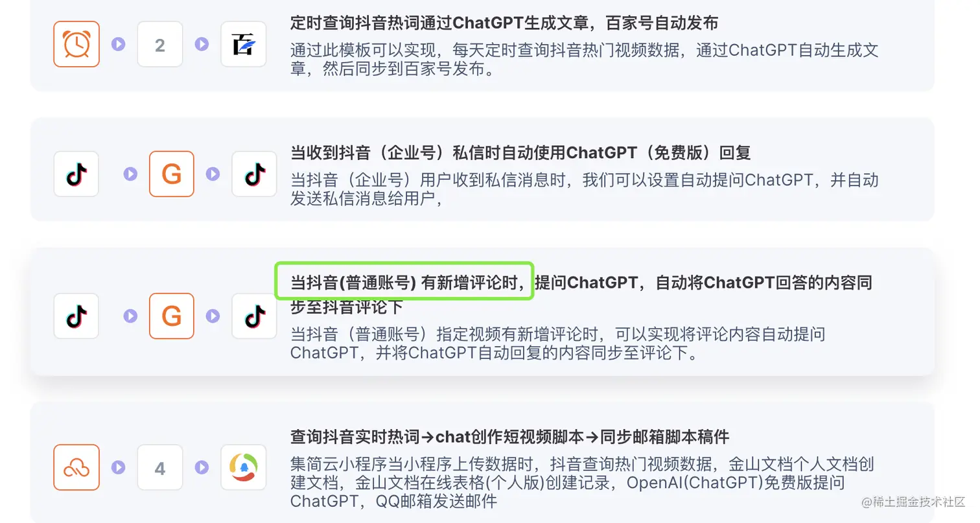The width and height of the screenshot is (980, 523).
Task: Open the "2" steps count box
Action: click(x=160, y=44)
